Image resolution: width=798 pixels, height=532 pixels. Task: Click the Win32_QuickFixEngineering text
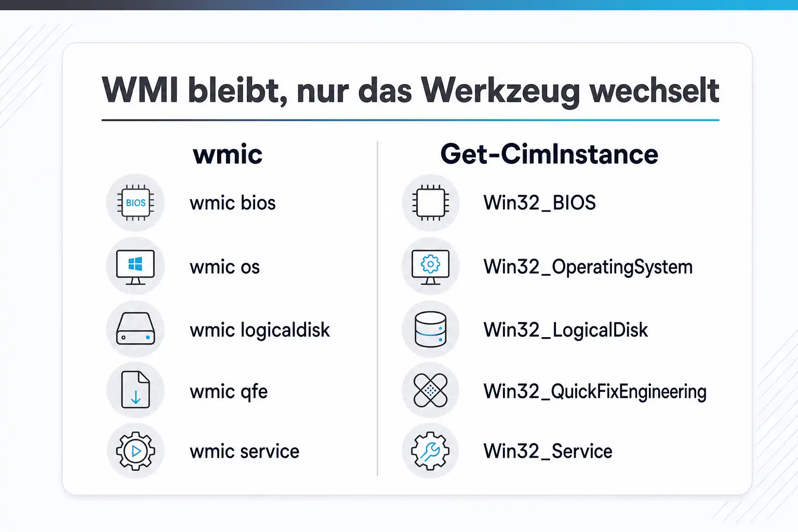pos(595,392)
